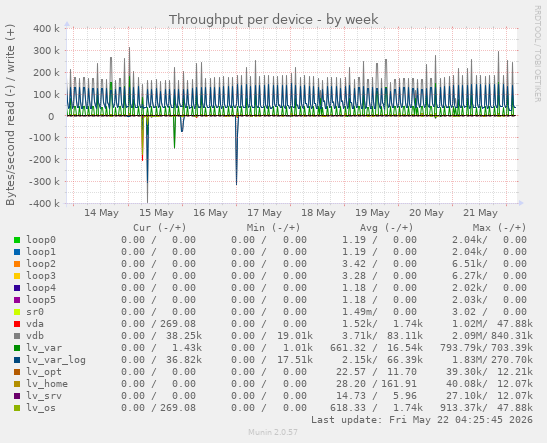547x443 pixels.
Task: Click the '20 May' x-axis label
Action: click(426, 213)
